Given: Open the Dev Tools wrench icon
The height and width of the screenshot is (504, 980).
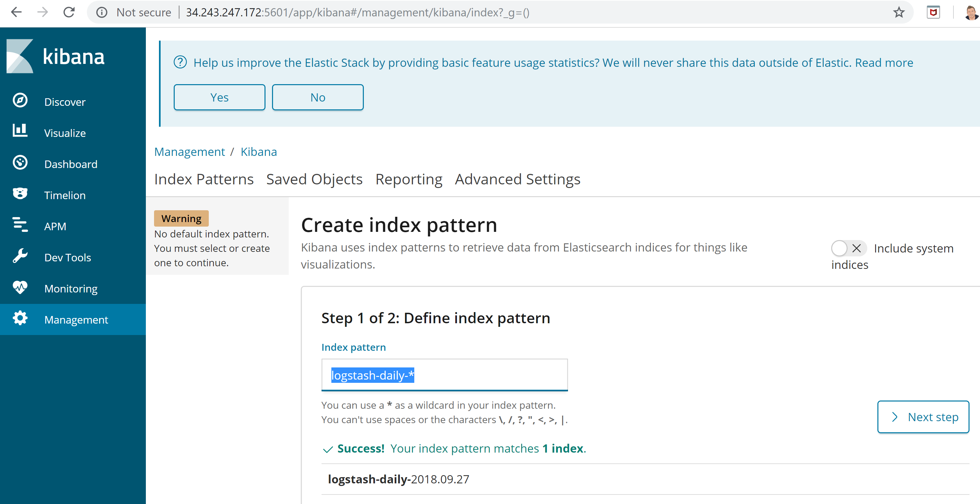Looking at the screenshot, I should pos(20,256).
